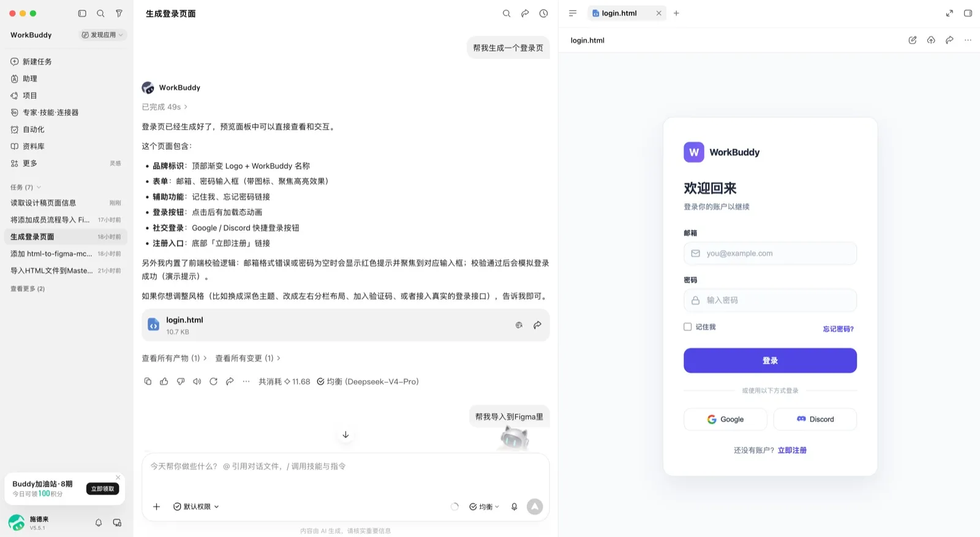Click the filter funnel icon in sidebar header
Image resolution: width=980 pixels, height=537 pixels.
coord(119,13)
